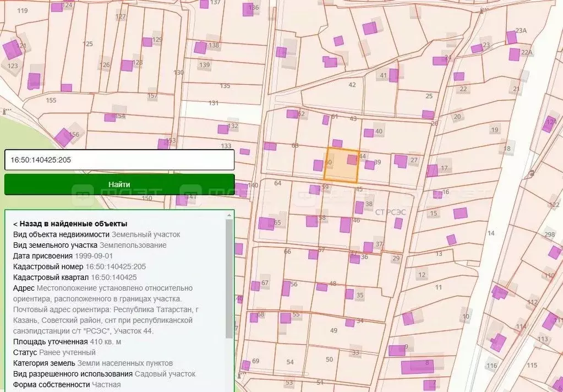Select land parcel number 14
The height and width of the screenshot is (392, 563).
click(x=491, y=233)
